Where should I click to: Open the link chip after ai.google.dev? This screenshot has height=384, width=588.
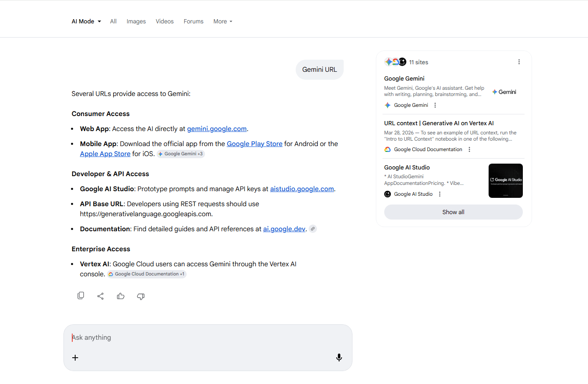click(x=313, y=229)
